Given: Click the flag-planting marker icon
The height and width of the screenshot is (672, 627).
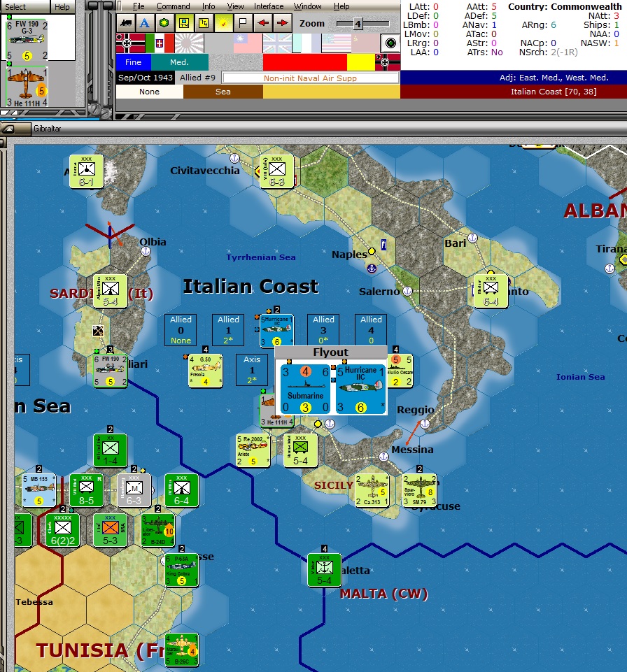Looking at the screenshot, I should click(241, 23).
